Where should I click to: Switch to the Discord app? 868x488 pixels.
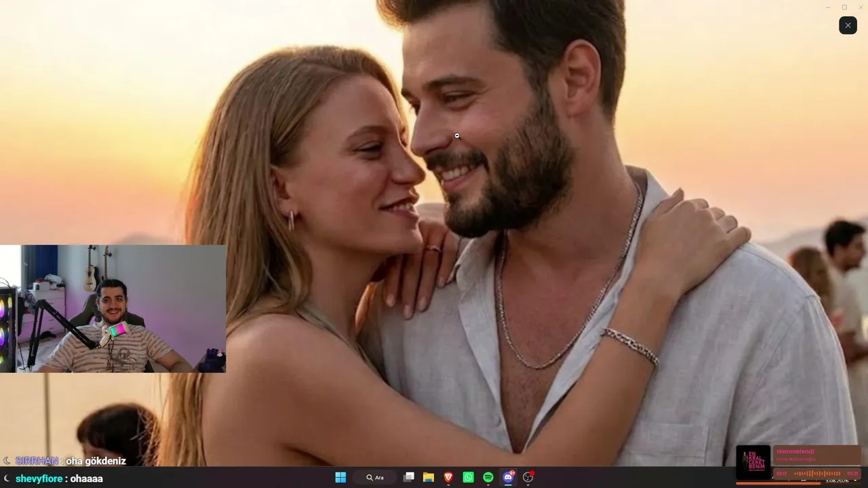click(509, 477)
